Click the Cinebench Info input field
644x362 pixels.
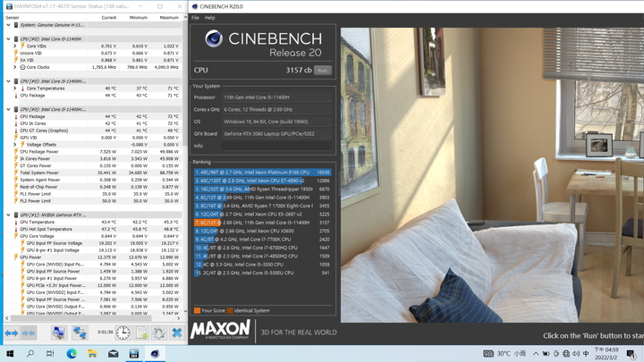[276, 146]
